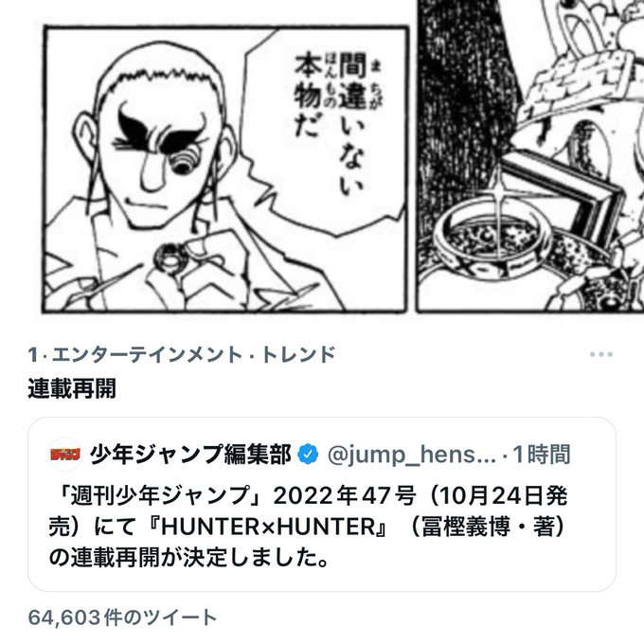Click the tweet text mentioning 週刊少年ジャンプ
Screen dimensions: 644x644
coord(308,527)
